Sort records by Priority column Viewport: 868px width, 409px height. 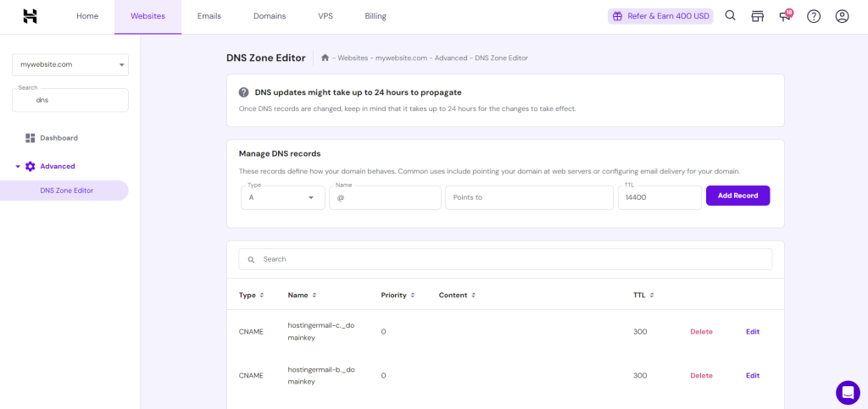coord(398,296)
